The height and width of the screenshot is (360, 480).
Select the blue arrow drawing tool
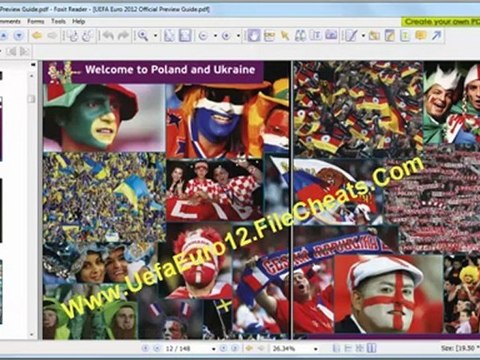(436, 35)
